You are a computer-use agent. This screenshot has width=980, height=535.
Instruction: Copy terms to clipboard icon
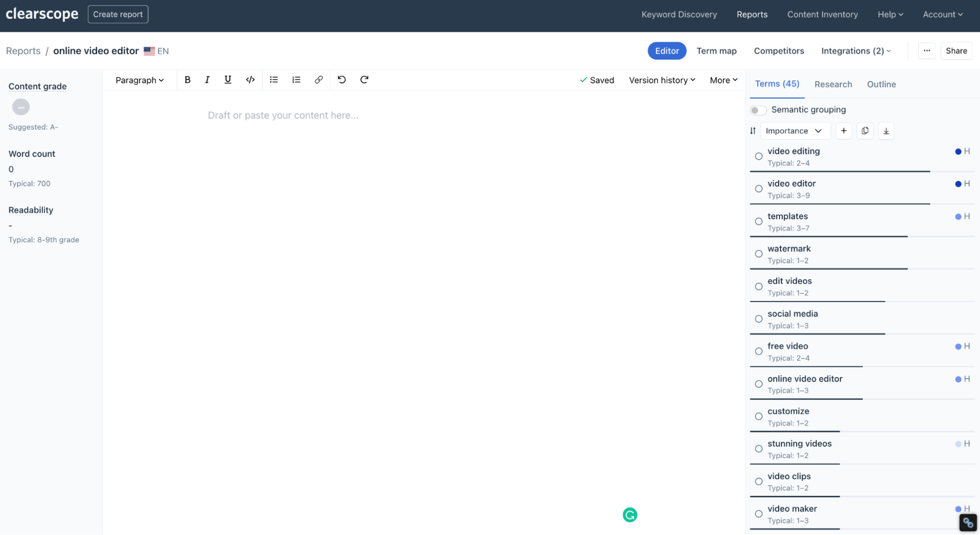[865, 131]
